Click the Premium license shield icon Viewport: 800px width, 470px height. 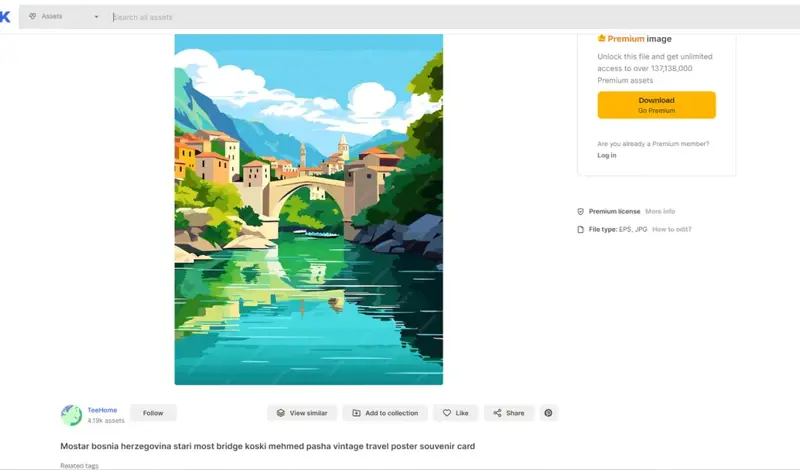pyautogui.click(x=580, y=211)
